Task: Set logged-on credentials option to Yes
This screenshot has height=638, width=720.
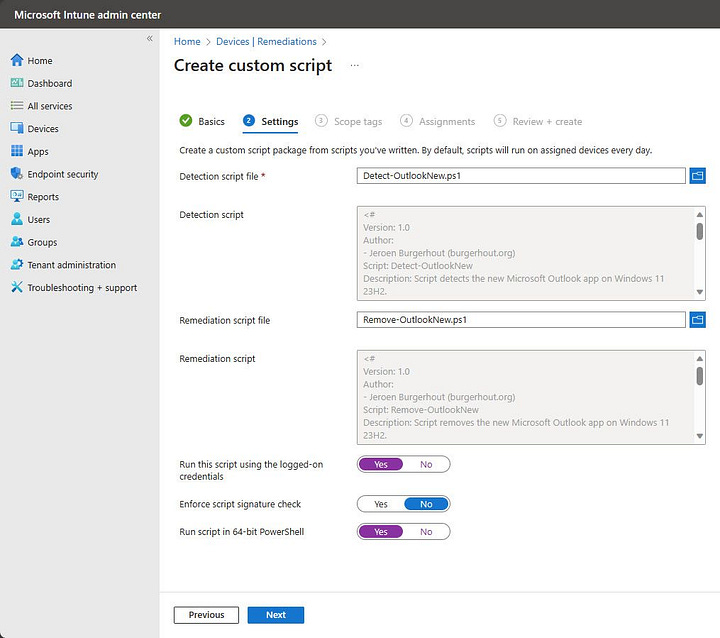Action: click(x=381, y=464)
